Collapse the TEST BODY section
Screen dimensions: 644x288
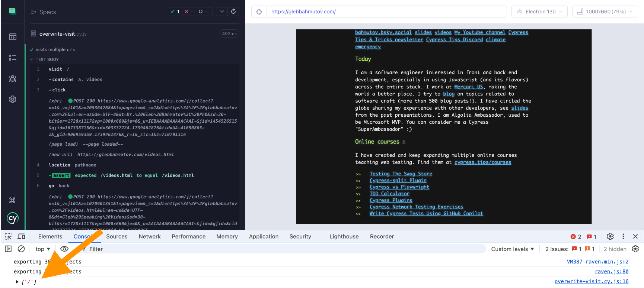[44, 59]
